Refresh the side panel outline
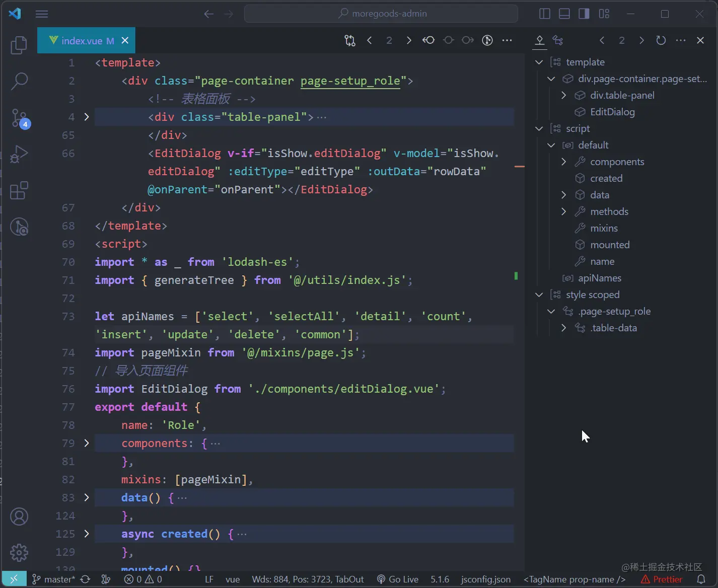The image size is (718, 588). [x=661, y=40]
